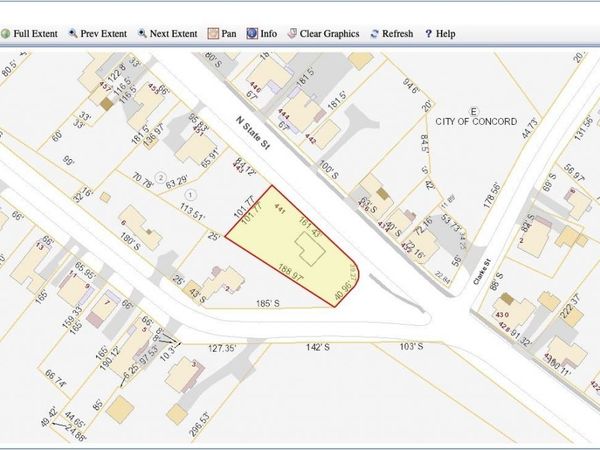
Task: Select the Pan tool icon
Action: point(213,33)
